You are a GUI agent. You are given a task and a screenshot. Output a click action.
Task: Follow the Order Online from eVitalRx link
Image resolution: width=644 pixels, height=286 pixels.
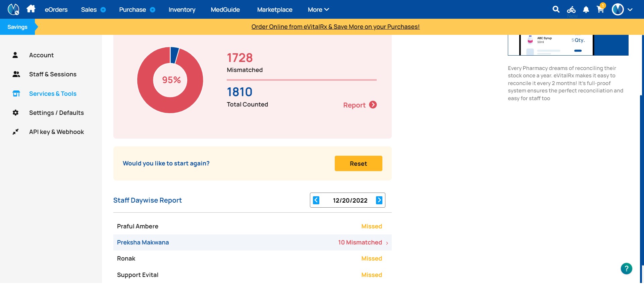[x=335, y=27]
